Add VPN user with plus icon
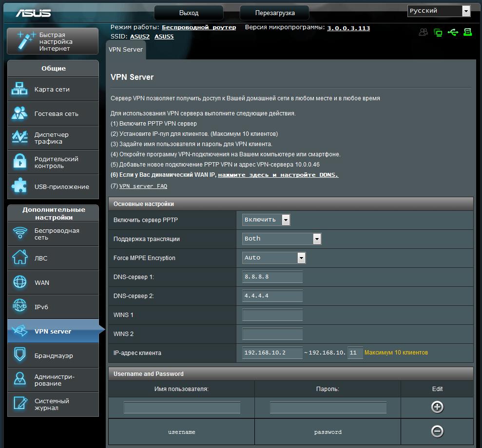This screenshot has width=482, height=448. [x=437, y=407]
